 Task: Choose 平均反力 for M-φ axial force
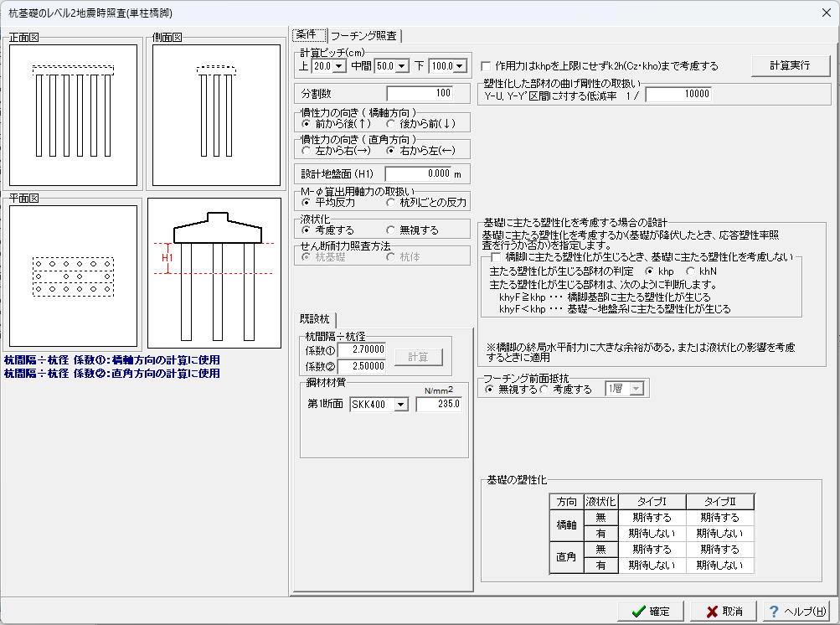(x=306, y=203)
